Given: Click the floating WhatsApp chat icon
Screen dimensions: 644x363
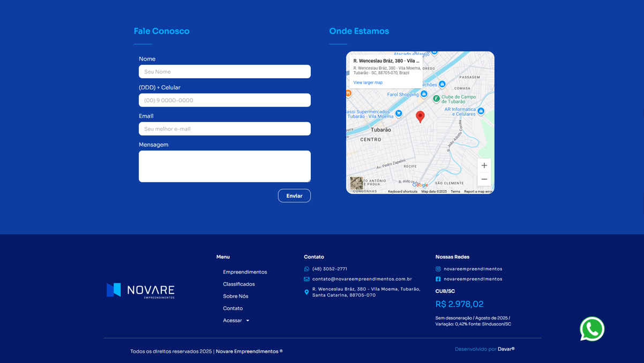Looking at the screenshot, I should pos(592,329).
